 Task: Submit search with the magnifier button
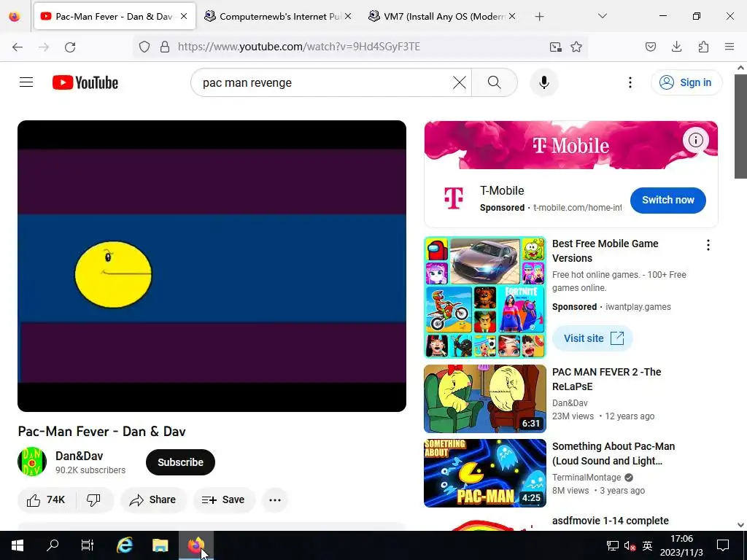(495, 82)
